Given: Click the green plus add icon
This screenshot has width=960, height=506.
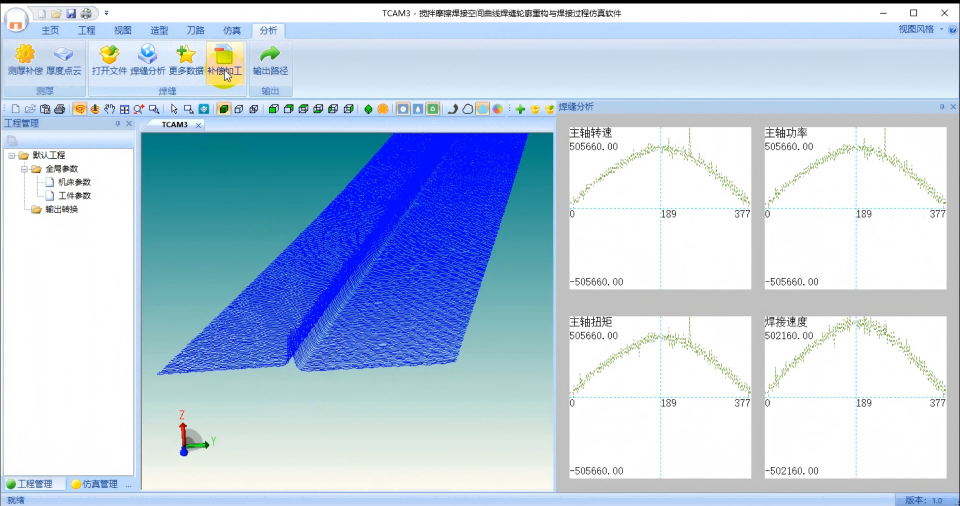Looking at the screenshot, I should click(x=520, y=109).
